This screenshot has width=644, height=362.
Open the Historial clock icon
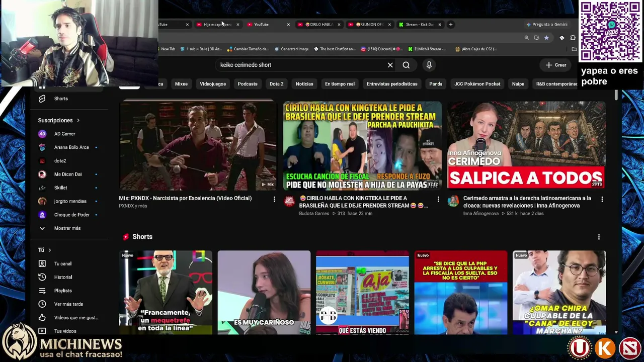click(x=42, y=277)
